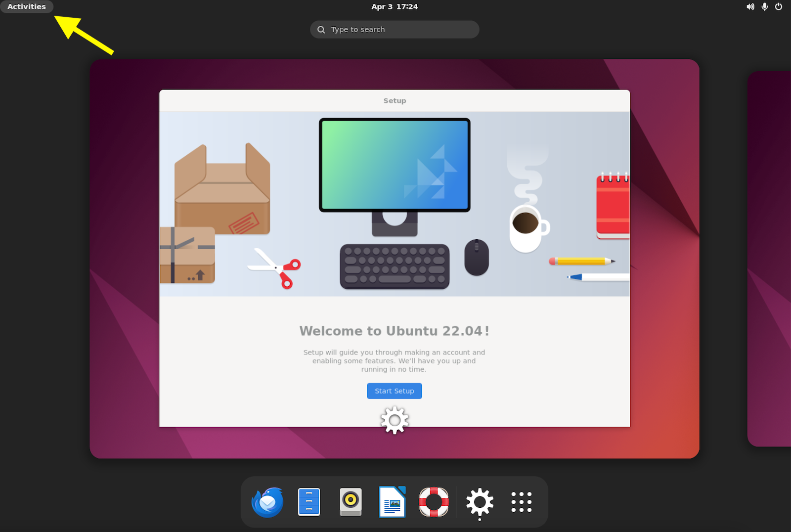Click the search magnifier icon
The height and width of the screenshot is (532, 791).
click(x=321, y=30)
